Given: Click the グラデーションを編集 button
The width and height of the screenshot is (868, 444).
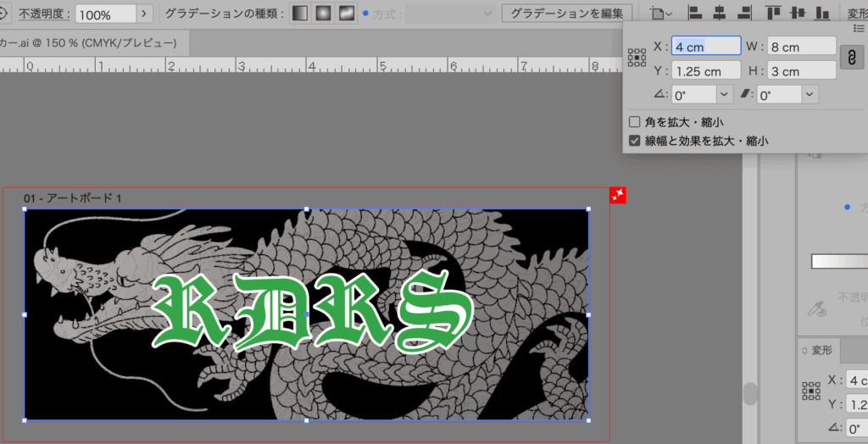Looking at the screenshot, I should (x=566, y=14).
